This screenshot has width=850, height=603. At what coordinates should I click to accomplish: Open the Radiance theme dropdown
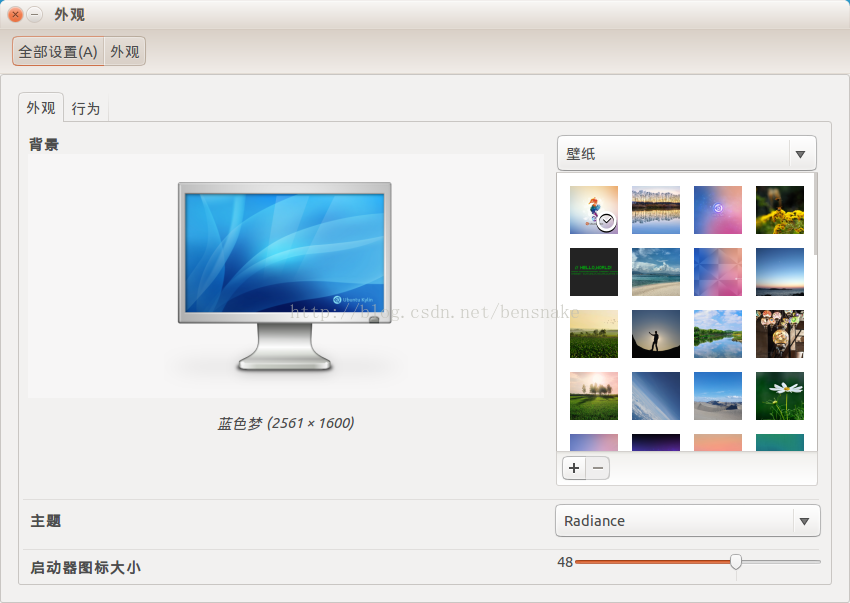[x=687, y=521]
